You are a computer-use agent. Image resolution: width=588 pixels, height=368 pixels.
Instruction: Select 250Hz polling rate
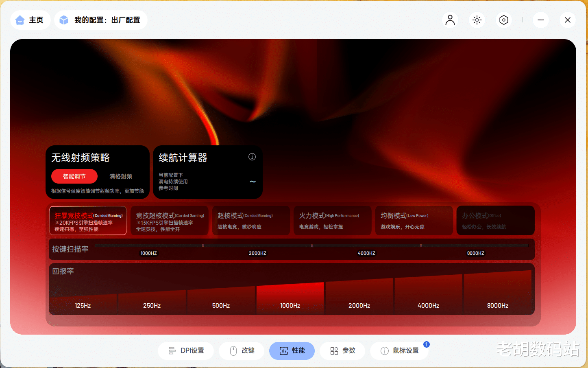pos(152,302)
